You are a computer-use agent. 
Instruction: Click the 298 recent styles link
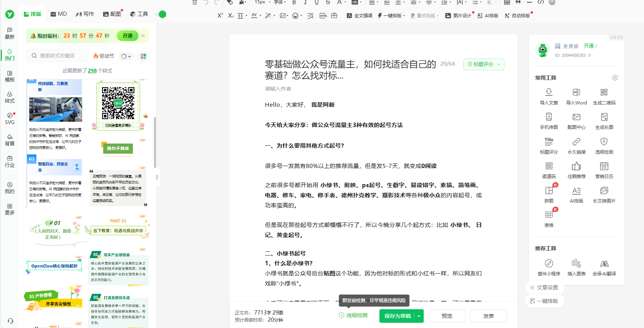(x=92, y=71)
